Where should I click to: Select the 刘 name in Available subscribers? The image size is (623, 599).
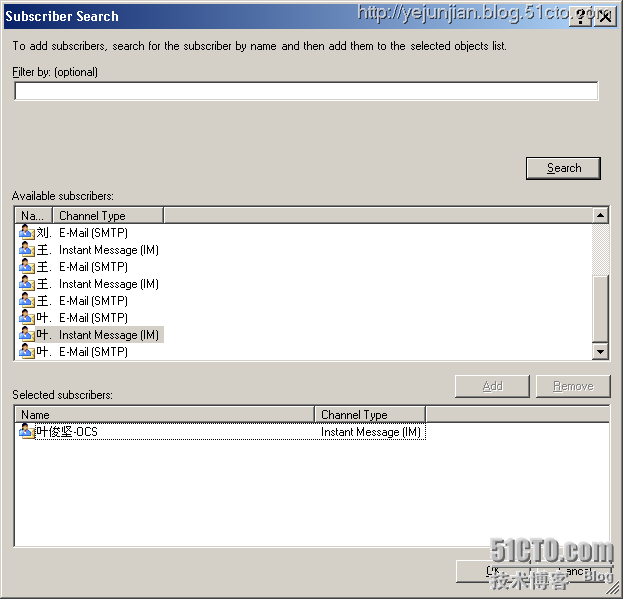pyautogui.click(x=44, y=233)
